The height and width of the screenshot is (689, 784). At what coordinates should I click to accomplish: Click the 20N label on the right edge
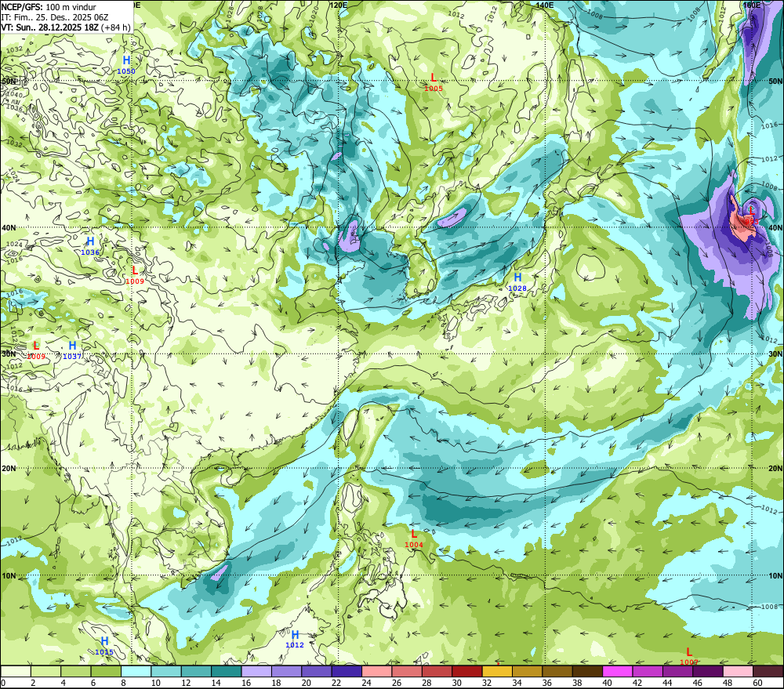[775, 469]
